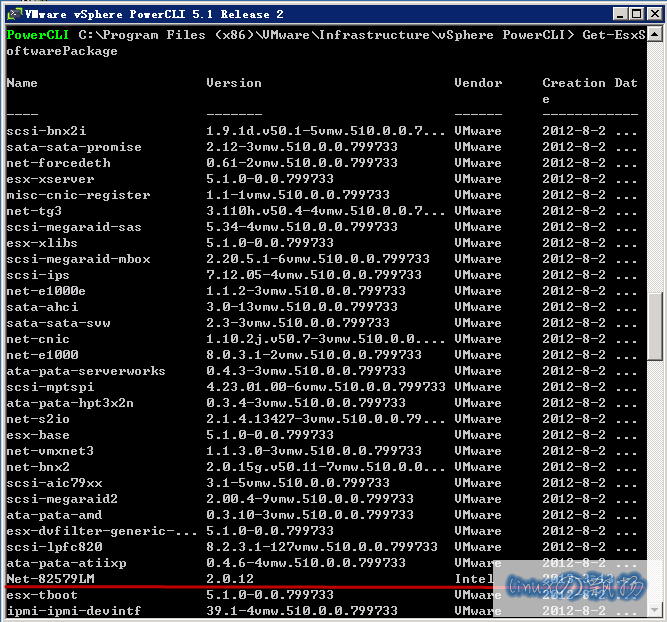This screenshot has height=622, width=667.
Task: Click the scrollbar track above the thumb
Action: (655, 160)
